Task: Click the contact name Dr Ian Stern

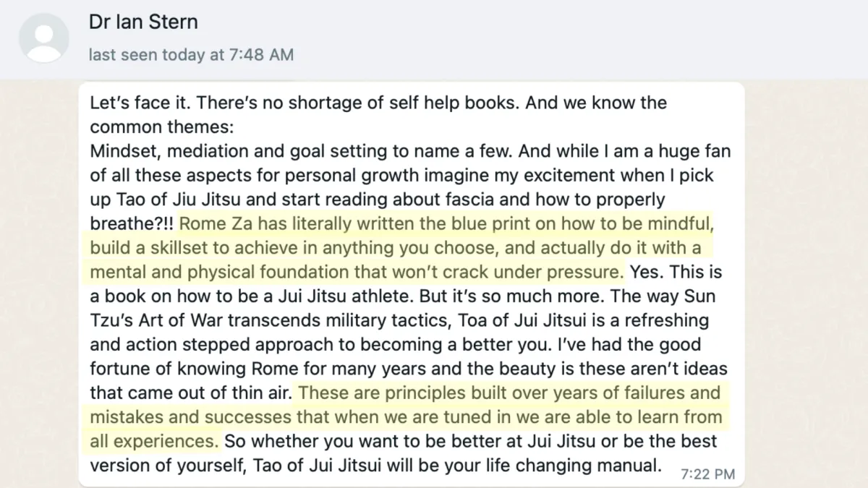Action: click(143, 22)
